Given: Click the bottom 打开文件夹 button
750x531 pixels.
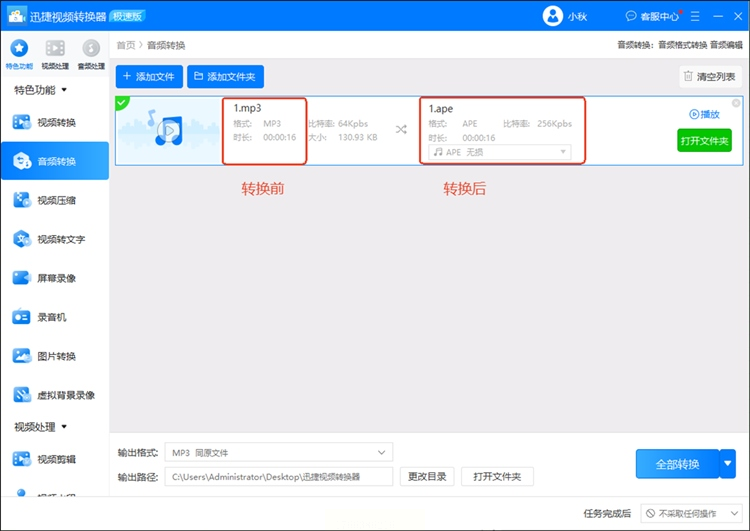Looking at the screenshot, I should click(497, 477).
